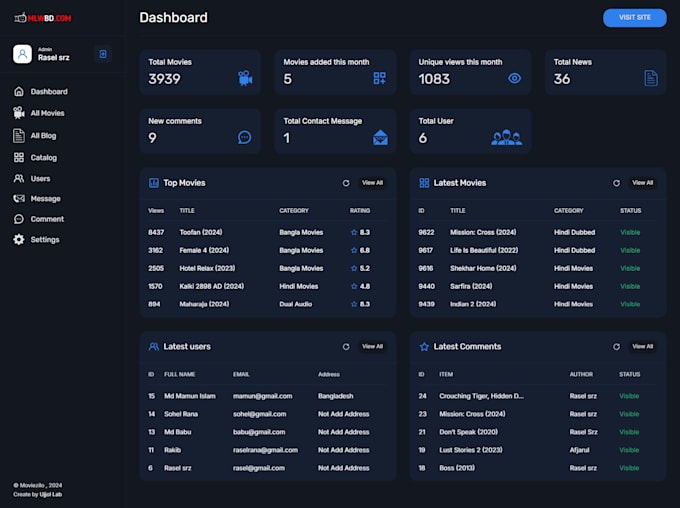Click the admin avatar icon
The height and width of the screenshot is (508, 680).
pyautogui.click(x=22, y=54)
